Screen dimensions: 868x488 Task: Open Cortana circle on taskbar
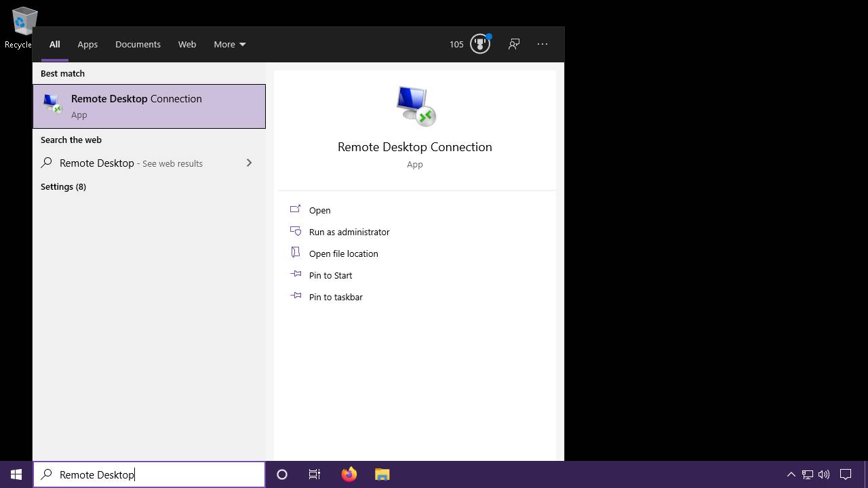click(x=282, y=474)
